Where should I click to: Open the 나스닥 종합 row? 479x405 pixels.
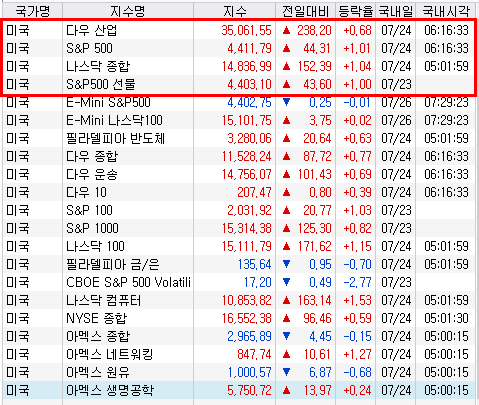pos(239,66)
